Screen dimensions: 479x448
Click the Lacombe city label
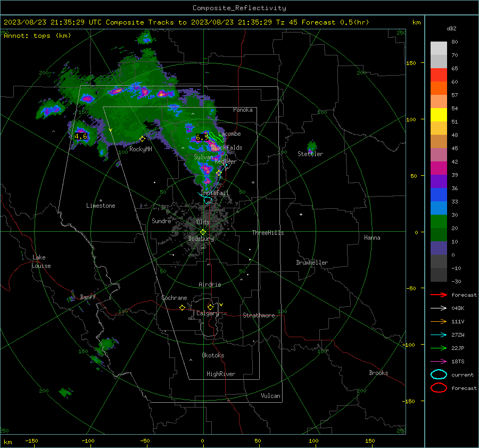(x=229, y=134)
